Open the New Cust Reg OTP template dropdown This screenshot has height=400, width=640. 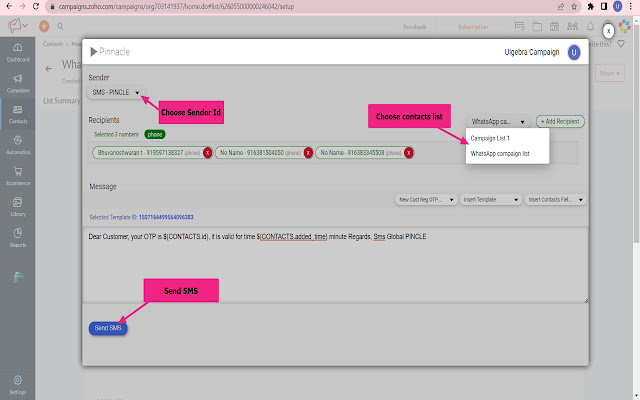(426, 200)
